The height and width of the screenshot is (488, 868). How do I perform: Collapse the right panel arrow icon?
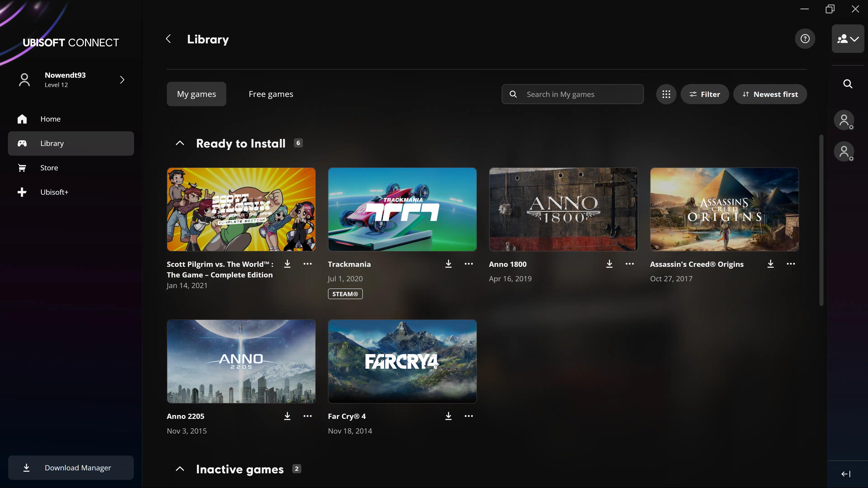(x=846, y=474)
